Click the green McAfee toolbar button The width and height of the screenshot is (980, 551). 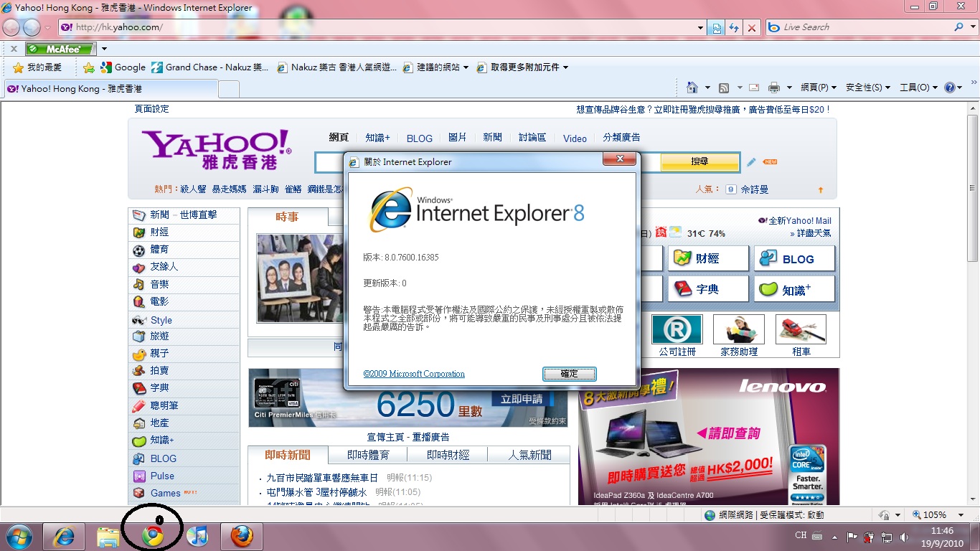point(60,49)
